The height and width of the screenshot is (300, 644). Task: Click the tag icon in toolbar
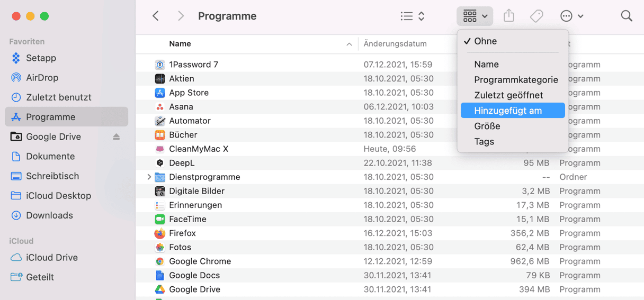[x=536, y=16]
